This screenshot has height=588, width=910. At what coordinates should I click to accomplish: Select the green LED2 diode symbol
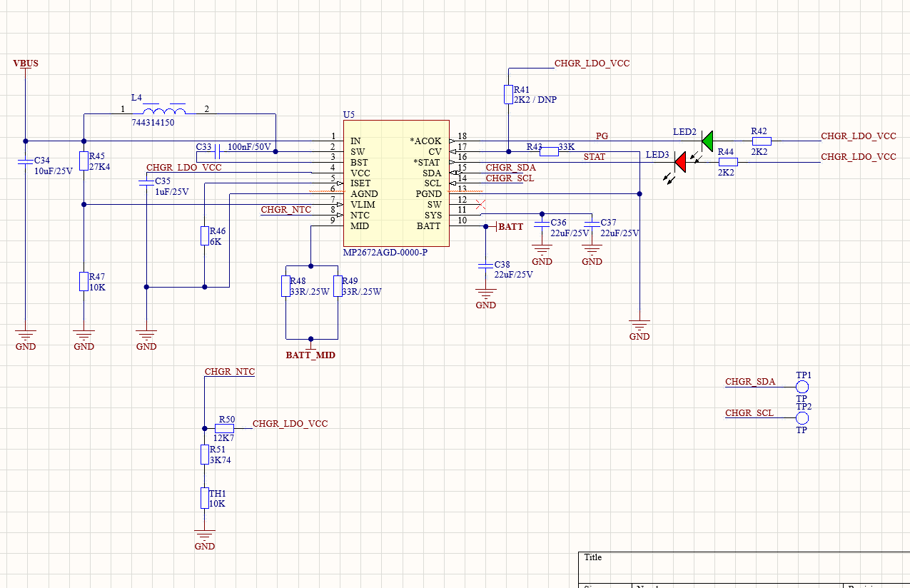coord(707,141)
